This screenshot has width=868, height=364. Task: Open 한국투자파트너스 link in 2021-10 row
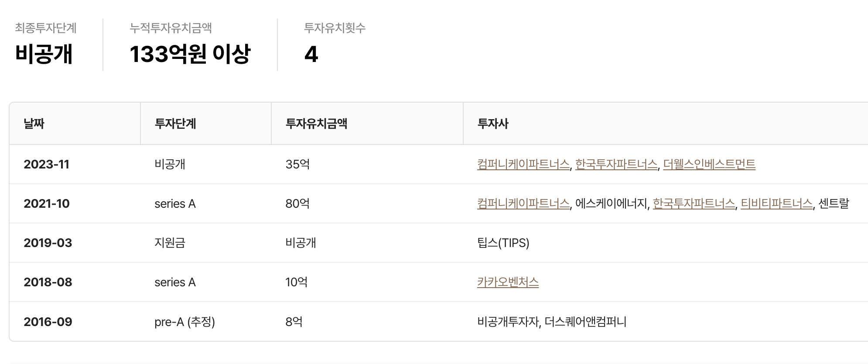click(x=694, y=203)
